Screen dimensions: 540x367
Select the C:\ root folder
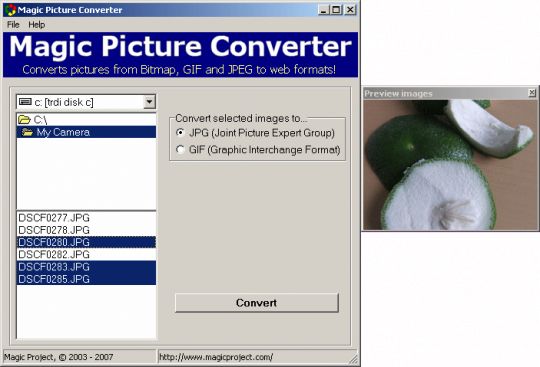86,120
